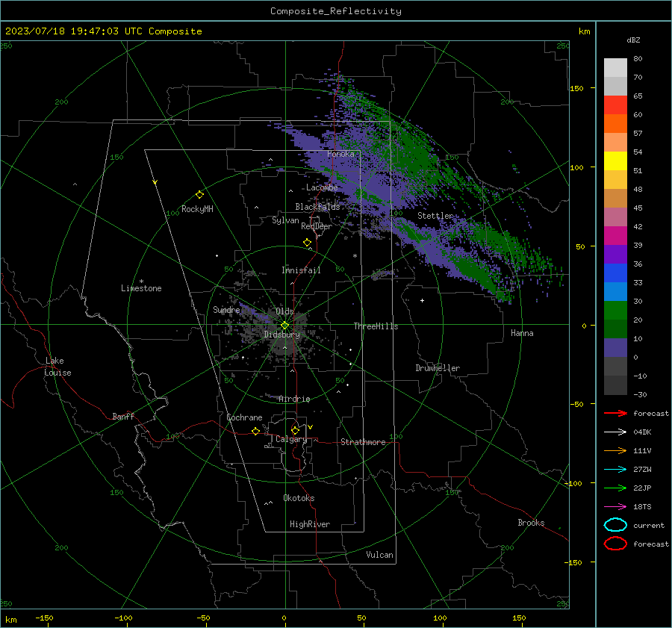Click the Olds town label
Viewport: 672px width, 628px height.
pyautogui.click(x=284, y=311)
